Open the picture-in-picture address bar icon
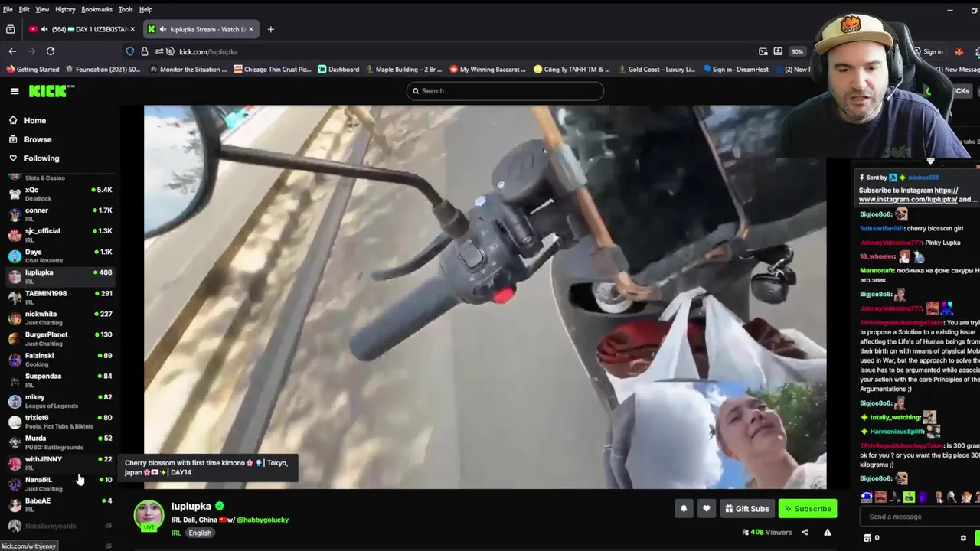980x551 pixels. pyautogui.click(x=763, y=51)
